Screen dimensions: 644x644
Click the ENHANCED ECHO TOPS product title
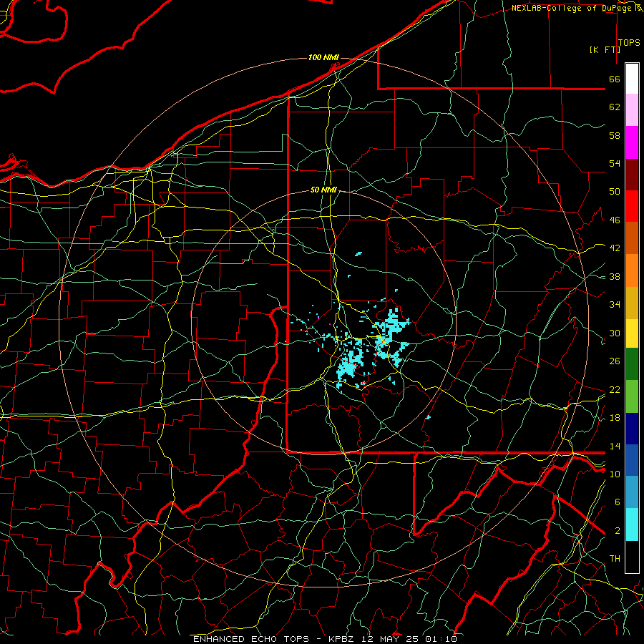click(251, 639)
